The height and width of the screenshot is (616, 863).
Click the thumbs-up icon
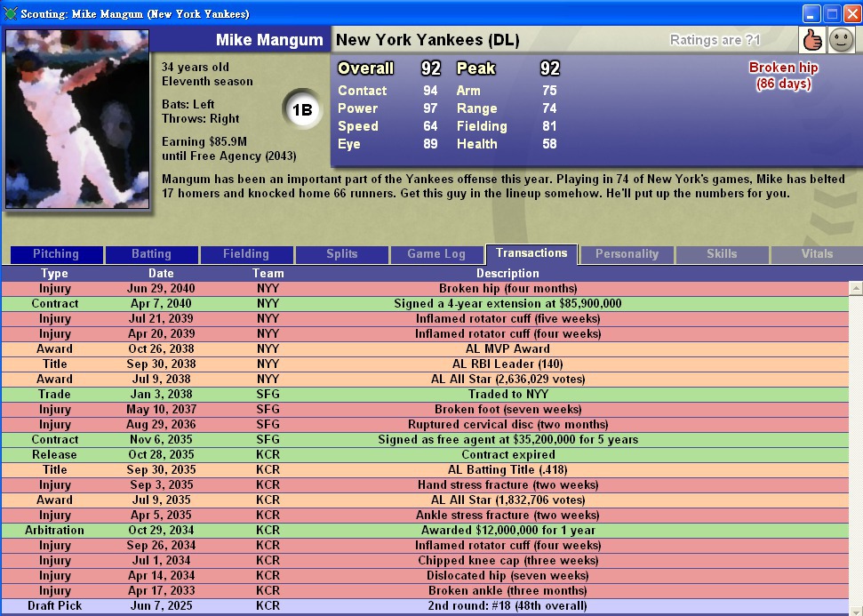point(811,40)
